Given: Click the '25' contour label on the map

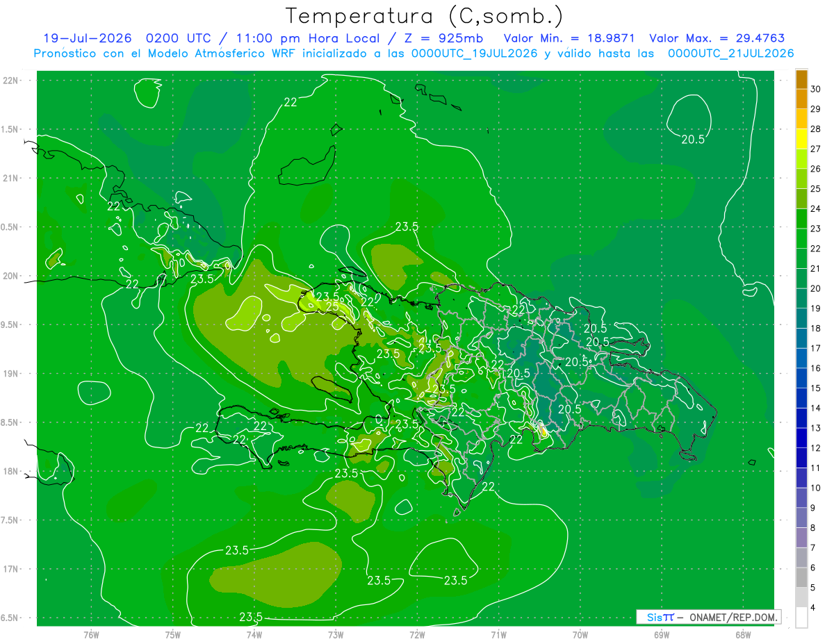Looking at the screenshot, I should 332,306.
